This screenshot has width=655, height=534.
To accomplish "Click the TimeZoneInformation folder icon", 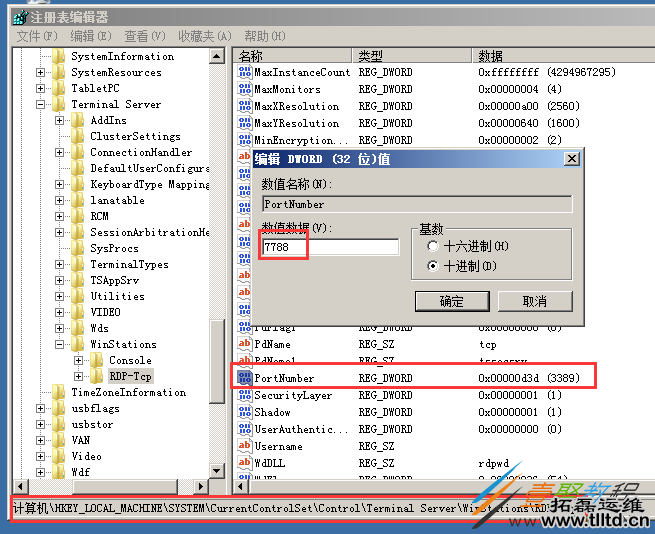I will coord(59,392).
